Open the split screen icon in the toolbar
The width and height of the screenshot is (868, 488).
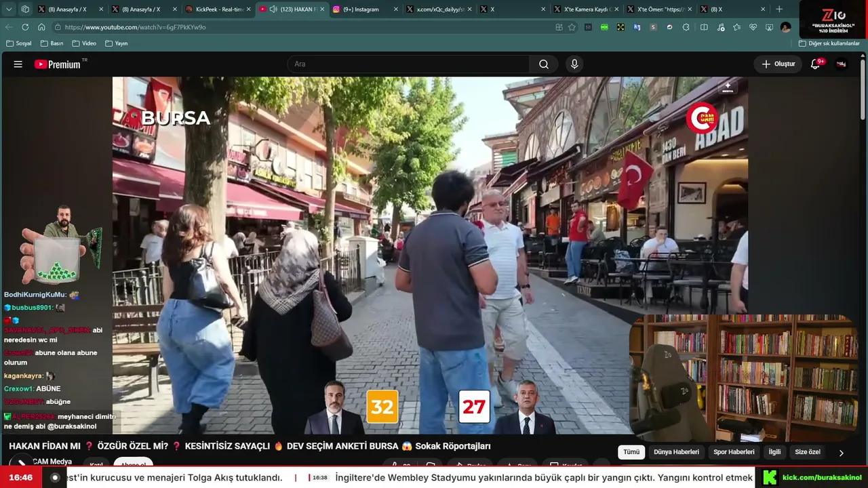pos(704,27)
